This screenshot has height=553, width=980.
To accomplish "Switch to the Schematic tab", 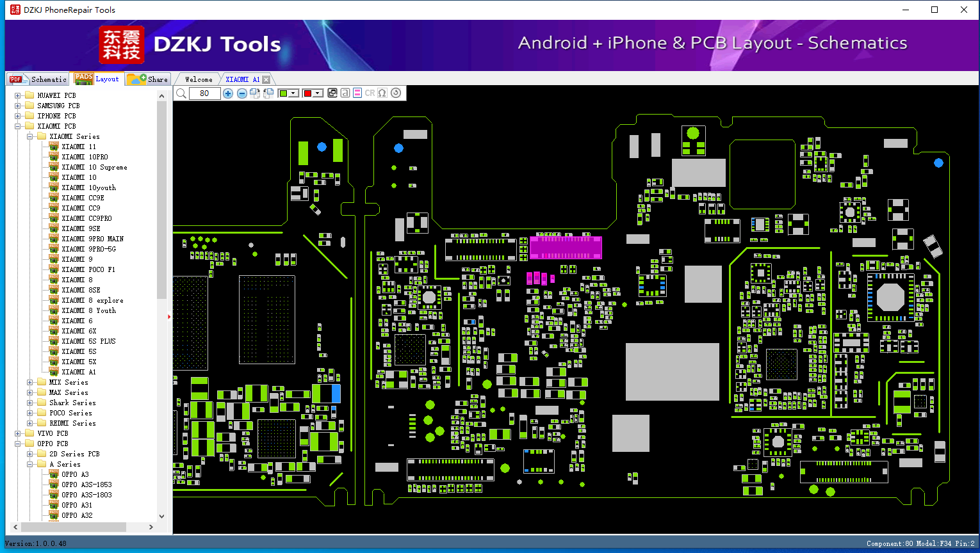I will pos(38,79).
